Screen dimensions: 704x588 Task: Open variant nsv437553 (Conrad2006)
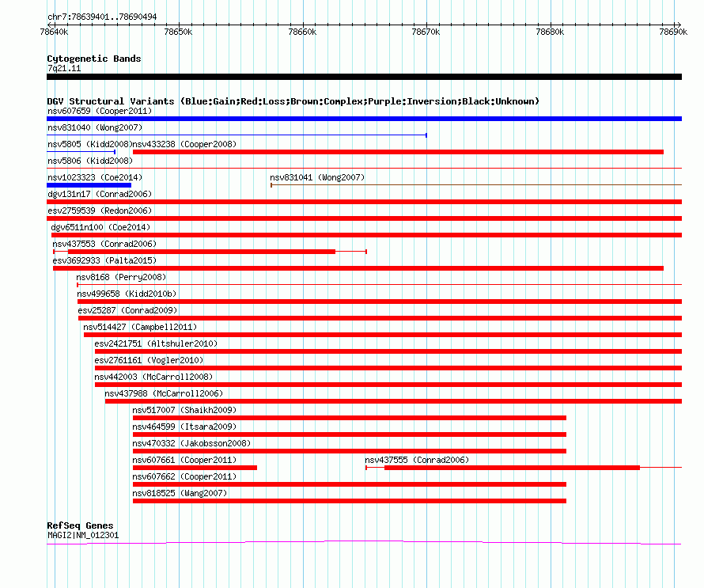pyautogui.click(x=104, y=244)
